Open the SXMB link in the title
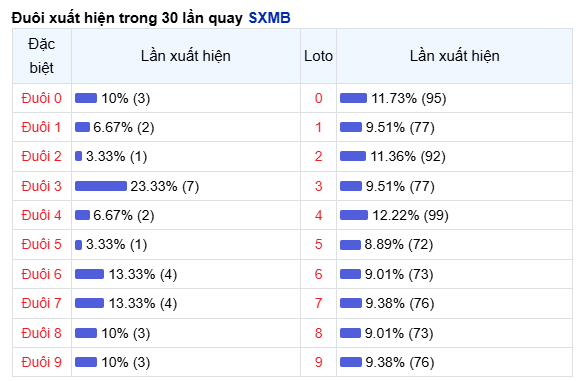Viewport: 578px width, 381px height. [269, 18]
